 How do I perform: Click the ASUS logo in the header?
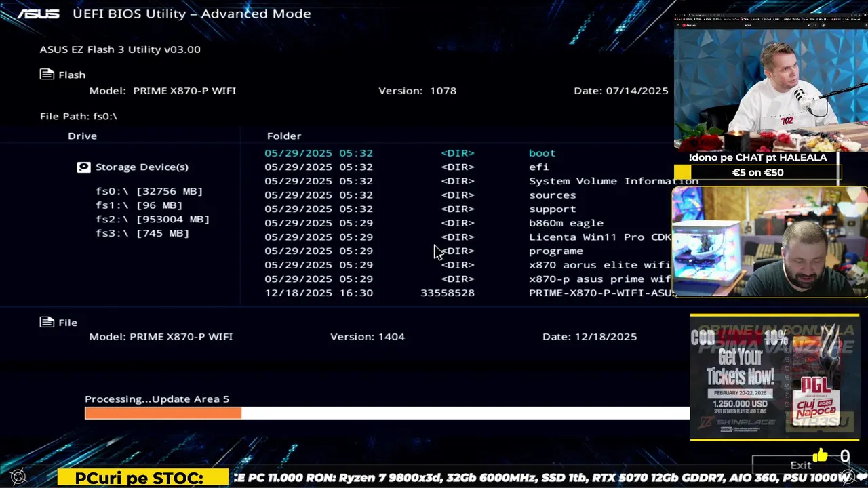38,14
